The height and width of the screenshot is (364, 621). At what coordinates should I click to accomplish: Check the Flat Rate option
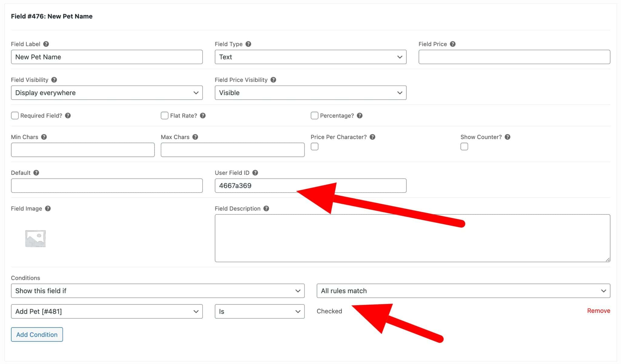(x=164, y=115)
